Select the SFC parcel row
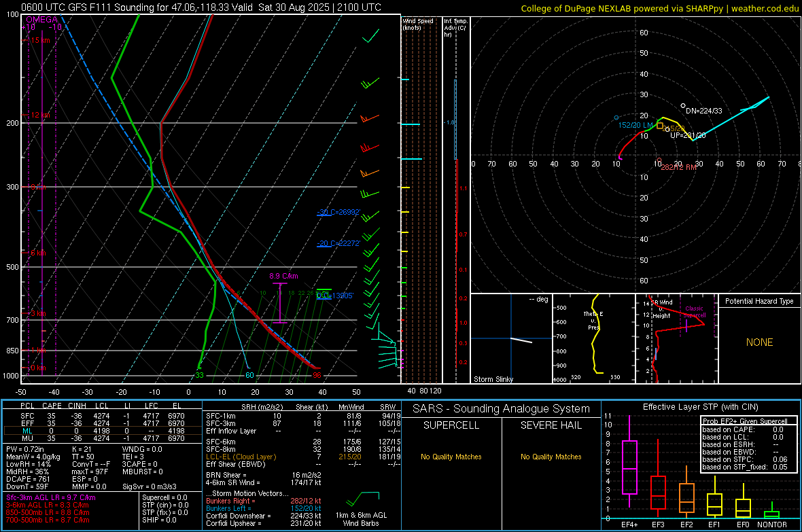This screenshot has width=802, height=532. (x=103, y=416)
